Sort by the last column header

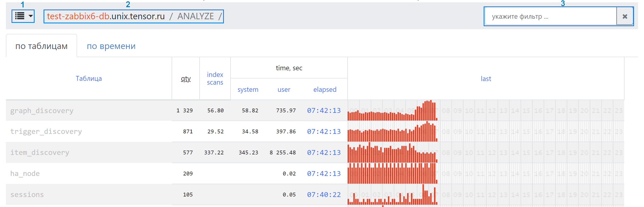(486, 79)
